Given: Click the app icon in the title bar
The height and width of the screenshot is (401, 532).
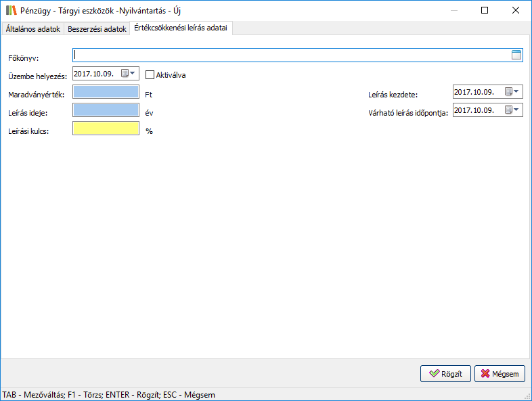Looking at the screenshot, I should click(12, 11).
